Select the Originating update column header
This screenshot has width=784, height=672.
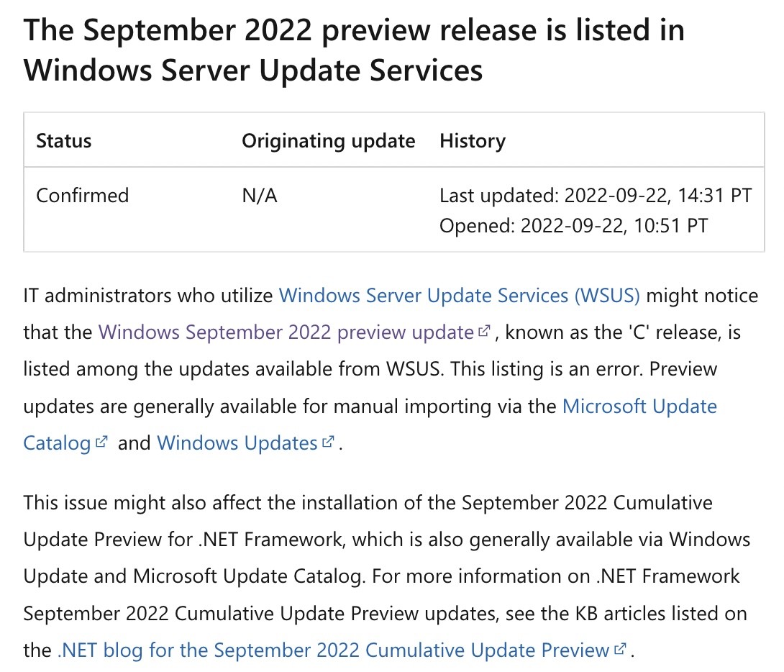[x=329, y=141]
